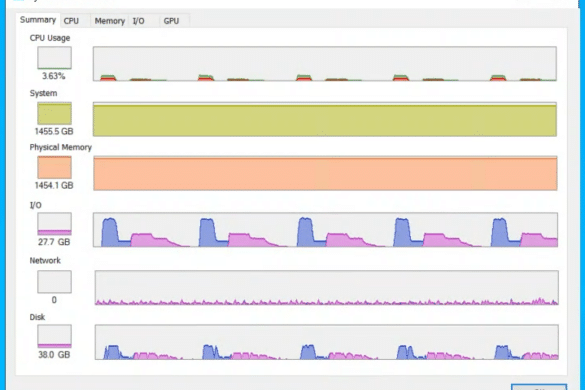Open the Memory tab
Screen dimensions: 585x390
(x=109, y=21)
